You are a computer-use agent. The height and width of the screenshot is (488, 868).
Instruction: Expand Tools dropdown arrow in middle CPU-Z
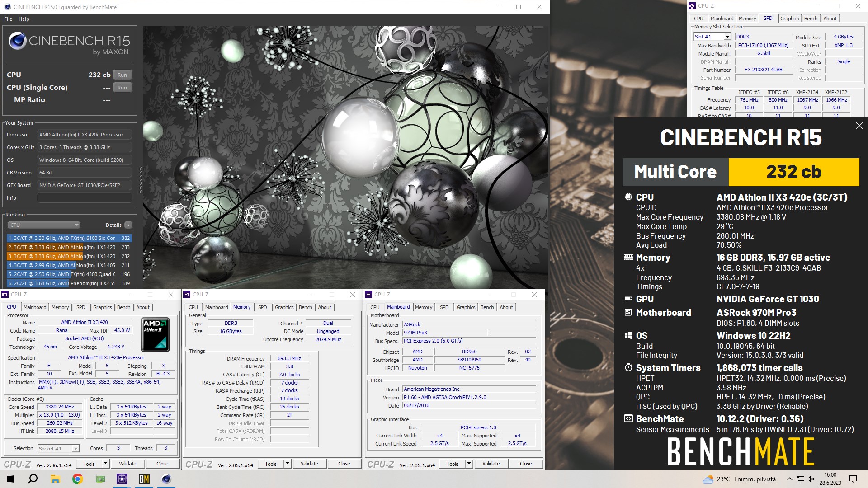287,464
